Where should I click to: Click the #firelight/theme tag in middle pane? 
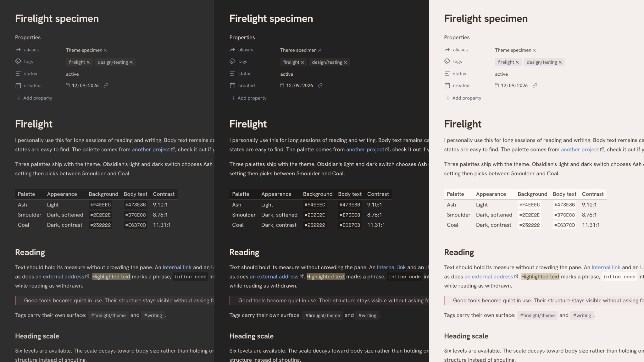[323, 315]
